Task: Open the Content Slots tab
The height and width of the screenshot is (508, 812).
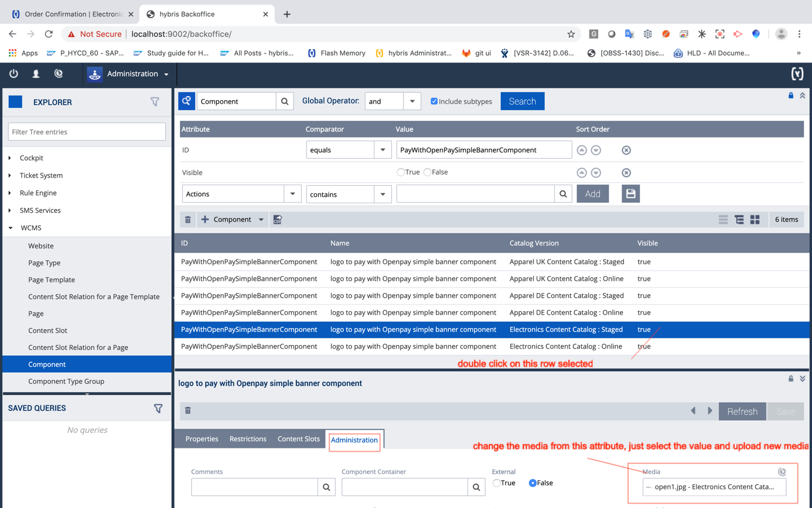Action: (298, 439)
